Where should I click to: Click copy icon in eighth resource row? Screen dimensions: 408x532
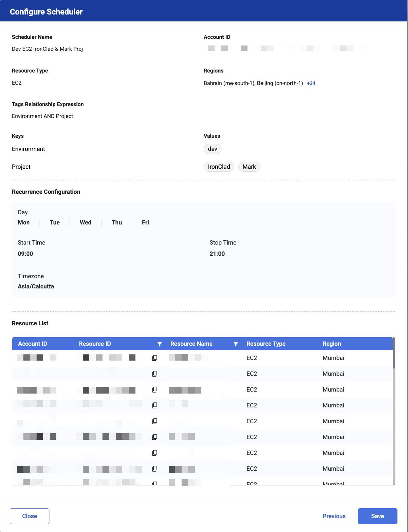coord(154,469)
